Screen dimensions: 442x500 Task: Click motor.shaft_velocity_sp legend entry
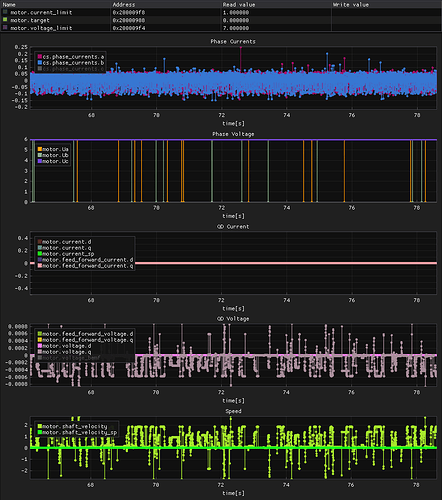click(x=77, y=432)
